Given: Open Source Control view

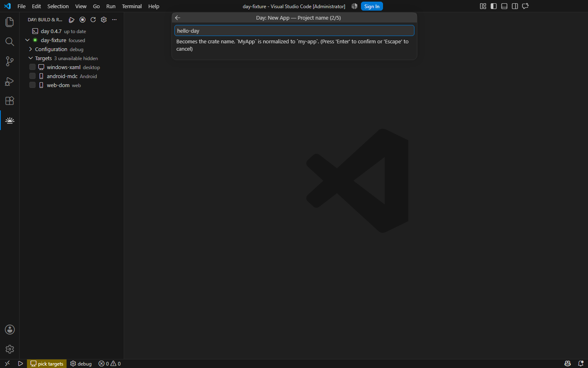Looking at the screenshot, I should coord(9,61).
